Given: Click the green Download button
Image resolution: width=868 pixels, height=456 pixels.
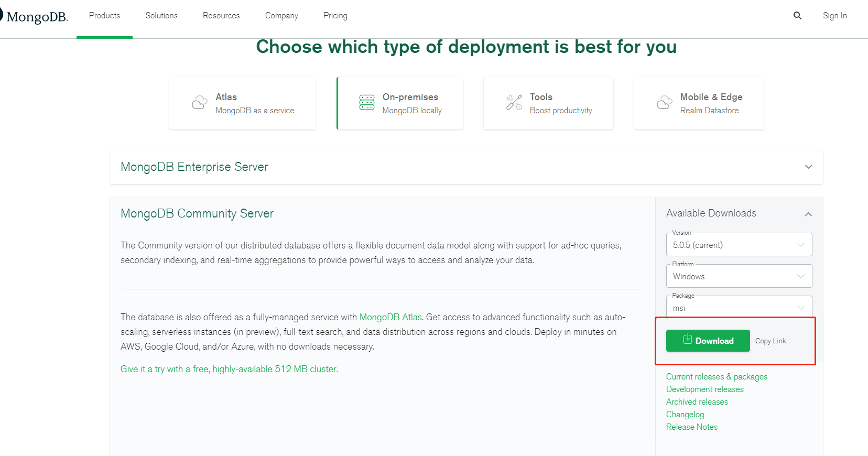Looking at the screenshot, I should pos(708,341).
